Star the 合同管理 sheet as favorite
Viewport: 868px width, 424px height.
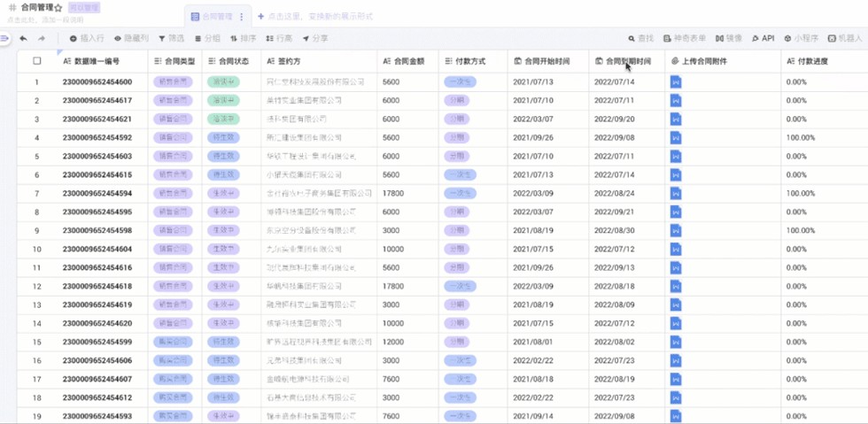58,7
